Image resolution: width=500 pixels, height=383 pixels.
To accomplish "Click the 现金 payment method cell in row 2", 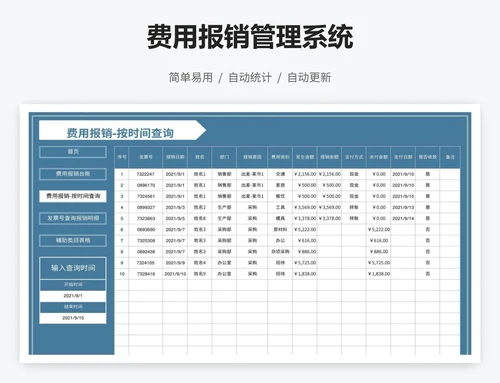I will [354, 185].
